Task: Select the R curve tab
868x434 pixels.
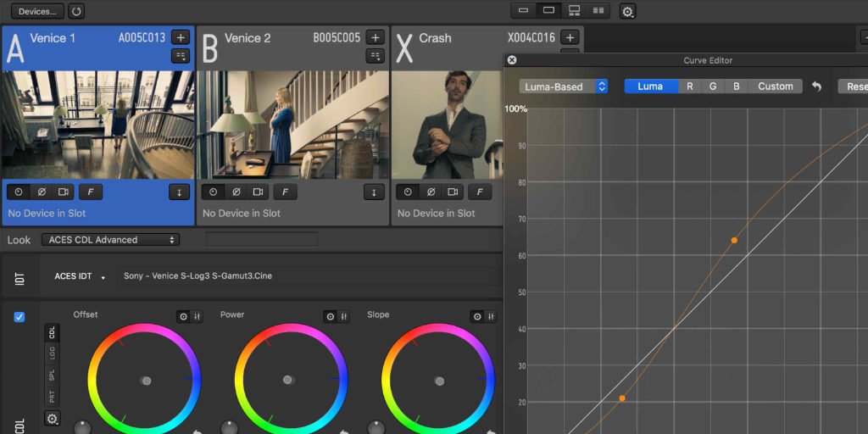Action: pyautogui.click(x=690, y=86)
